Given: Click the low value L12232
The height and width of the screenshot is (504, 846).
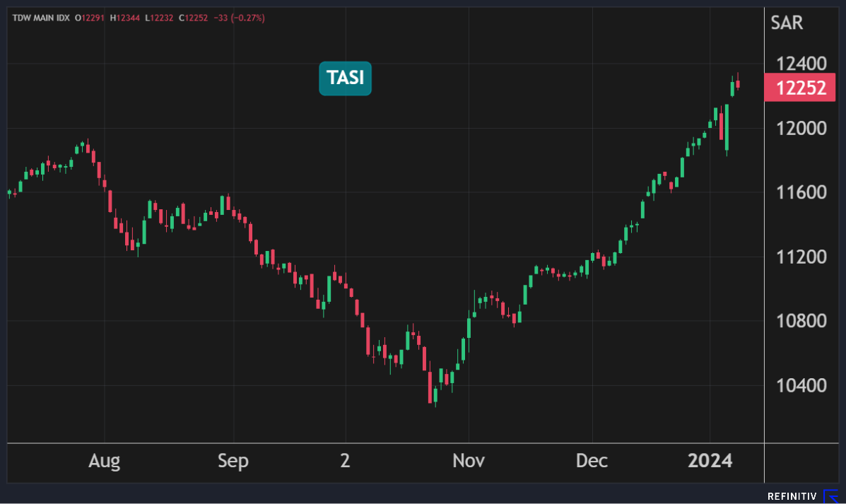Looking at the screenshot, I should [x=159, y=18].
